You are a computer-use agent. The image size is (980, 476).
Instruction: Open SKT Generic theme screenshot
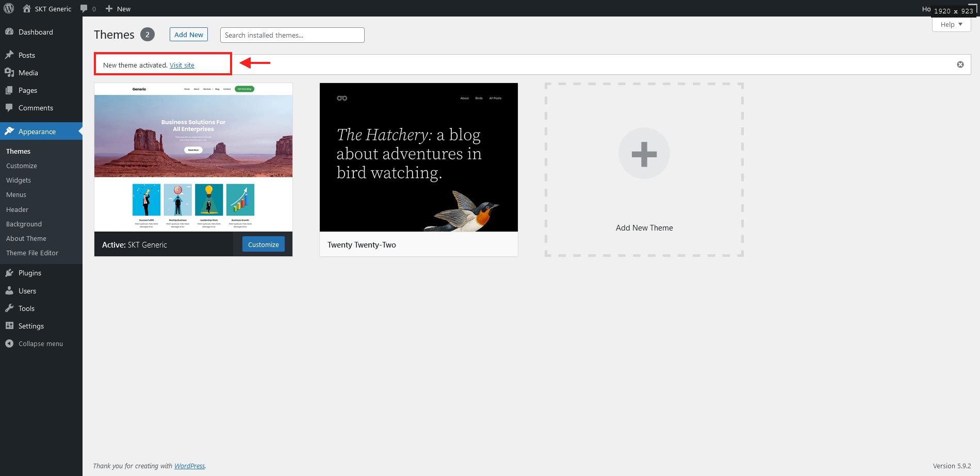point(193,157)
